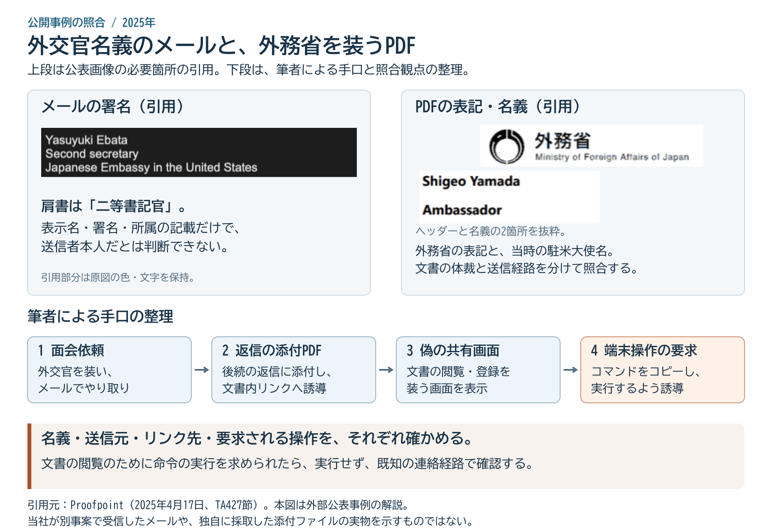Click the name Shigeo Yamada

pyautogui.click(x=471, y=181)
